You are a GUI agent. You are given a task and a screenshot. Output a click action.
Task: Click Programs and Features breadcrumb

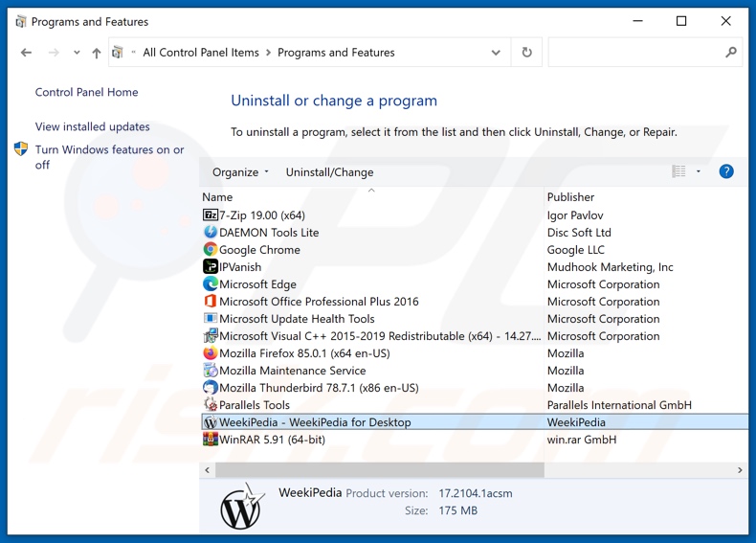336,52
